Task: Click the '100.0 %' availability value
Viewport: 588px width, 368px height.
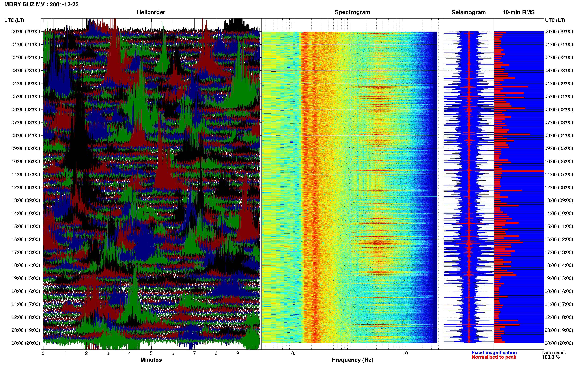Action: 551,357
